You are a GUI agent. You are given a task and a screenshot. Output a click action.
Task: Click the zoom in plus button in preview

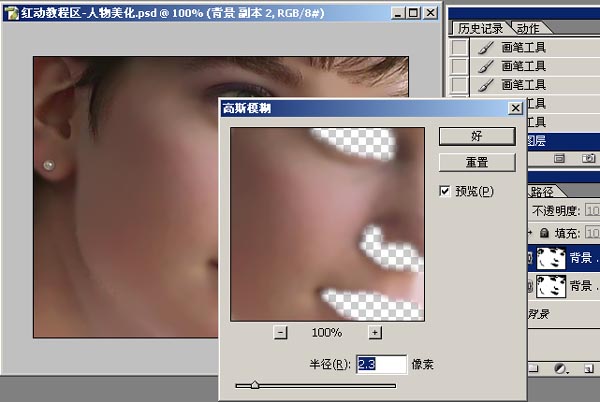375,332
